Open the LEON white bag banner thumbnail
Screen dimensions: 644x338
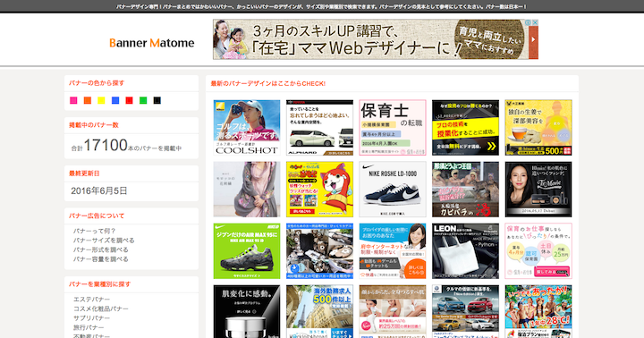click(465, 251)
